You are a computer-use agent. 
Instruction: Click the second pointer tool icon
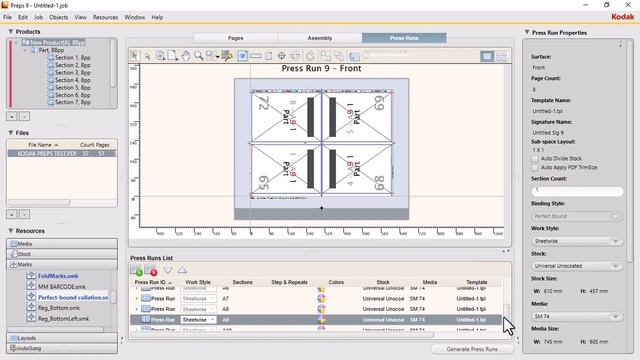coord(148,56)
